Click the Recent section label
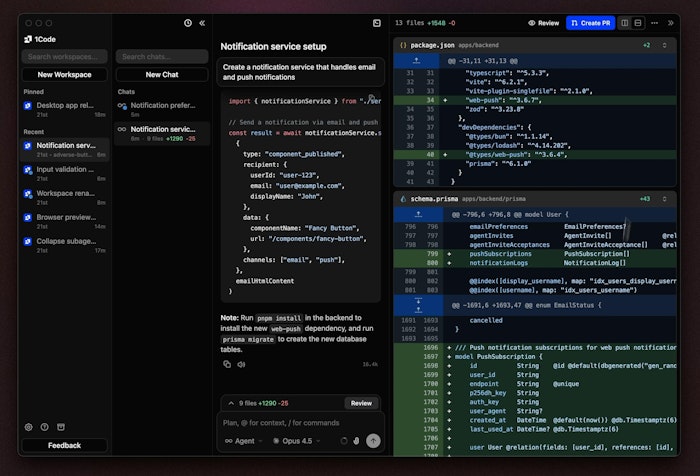This screenshot has width=700, height=476. click(x=33, y=132)
